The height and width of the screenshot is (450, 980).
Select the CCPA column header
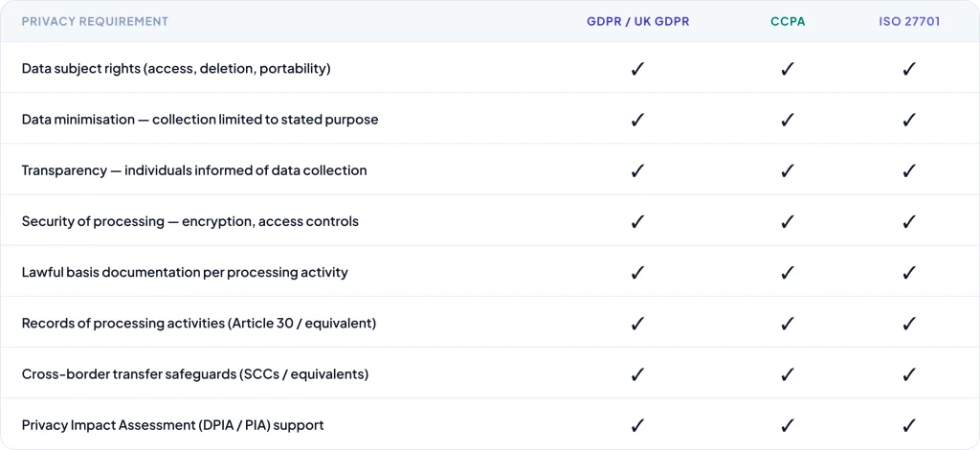(788, 21)
